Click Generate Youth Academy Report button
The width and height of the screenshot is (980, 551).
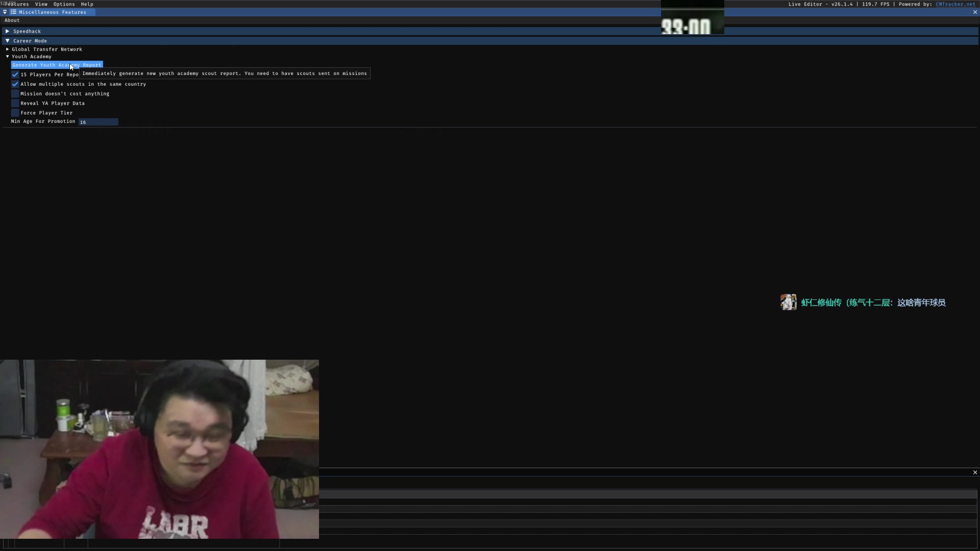(57, 65)
